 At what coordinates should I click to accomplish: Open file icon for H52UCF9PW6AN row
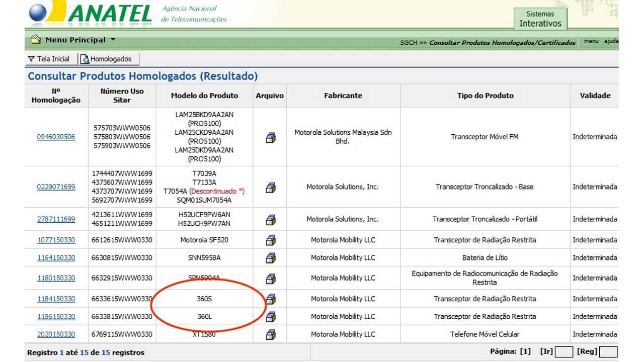pyautogui.click(x=270, y=219)
